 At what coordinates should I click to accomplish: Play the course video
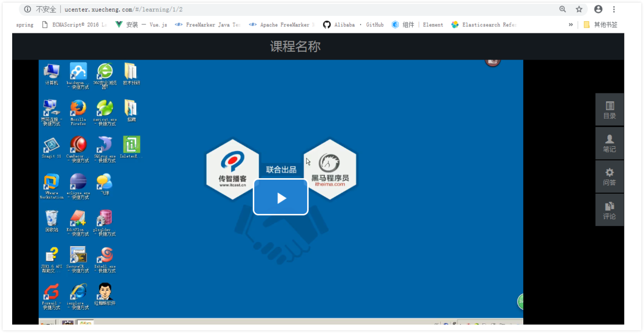[x=281, y=197]
